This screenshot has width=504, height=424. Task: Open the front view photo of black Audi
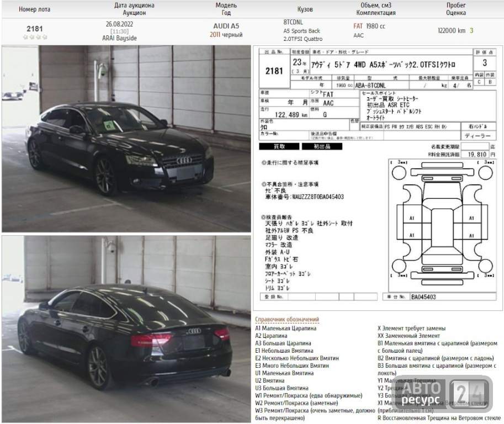pyautogui.click(x=126, y=139)
